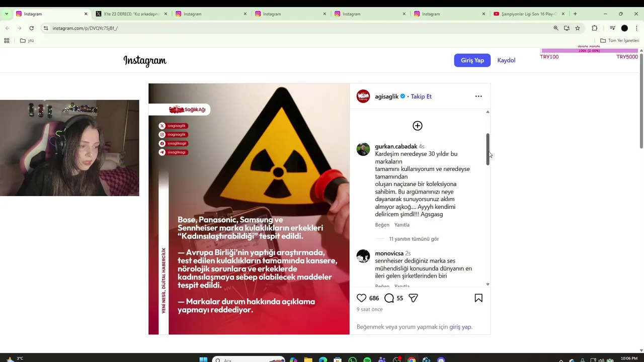Viewport: 644px width, 362px height.
Task: Show hidden system tray icons chevron
Action: point(561,360)
